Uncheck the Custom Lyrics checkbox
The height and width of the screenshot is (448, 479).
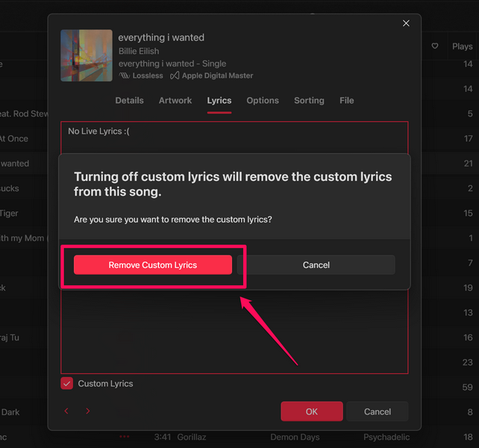point(67,384)
